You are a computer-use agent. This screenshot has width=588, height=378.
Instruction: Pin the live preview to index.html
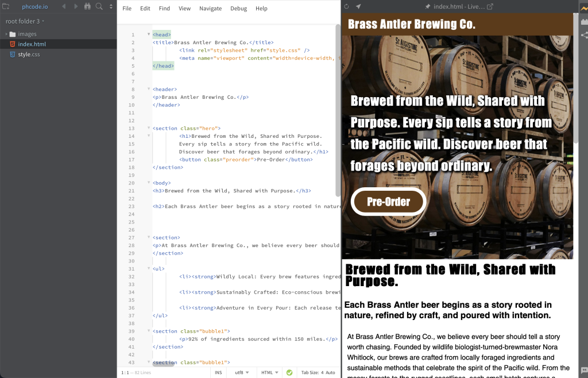[427, 6]
